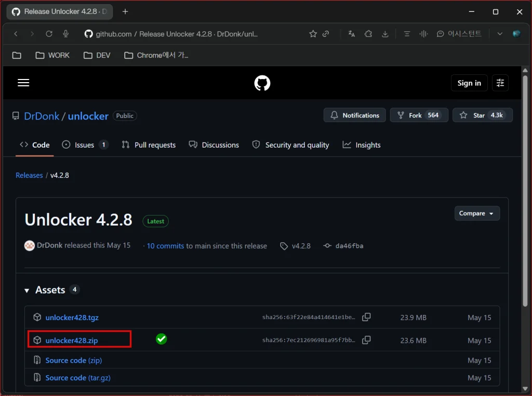This screenshot has width=532, height=396.
Task: Open the GitHub hamburger navigation menu
Action: (x=23, y=83)
